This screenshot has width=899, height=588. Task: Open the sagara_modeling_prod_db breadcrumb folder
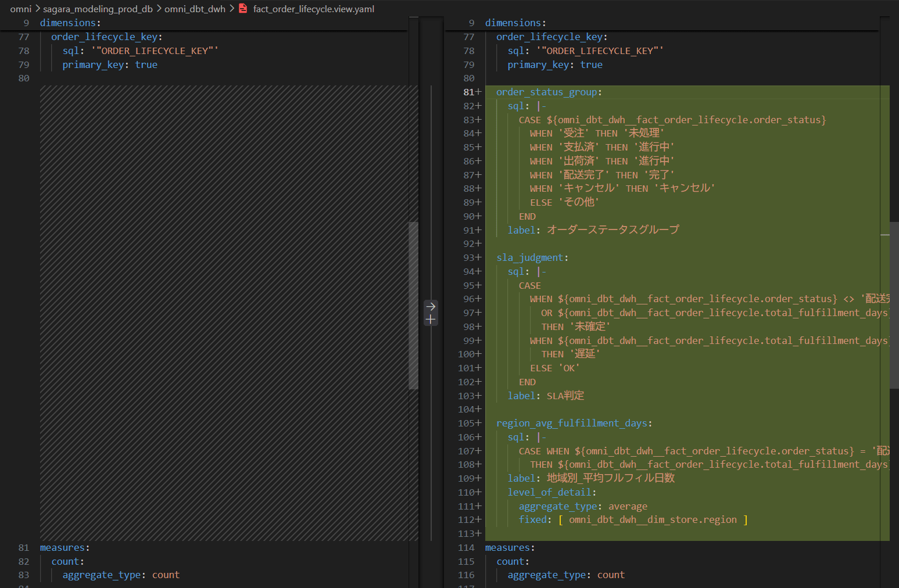point(98,9)
